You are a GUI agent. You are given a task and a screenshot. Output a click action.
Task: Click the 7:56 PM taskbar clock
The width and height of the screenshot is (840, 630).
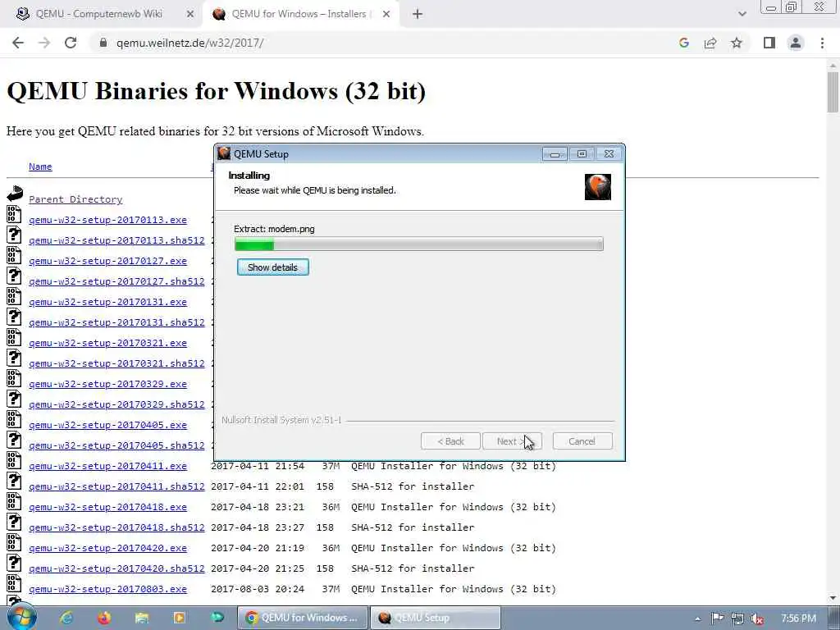(x=798, y=619)
